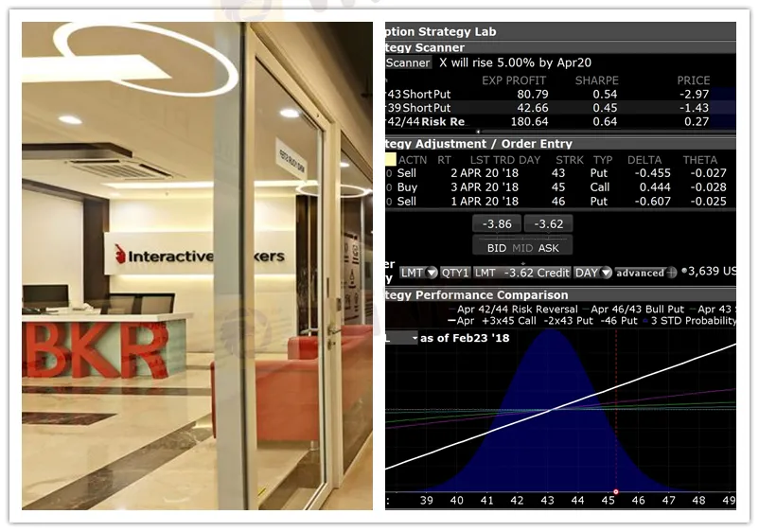Click the -3.86 bid price button

pos(497,224)
